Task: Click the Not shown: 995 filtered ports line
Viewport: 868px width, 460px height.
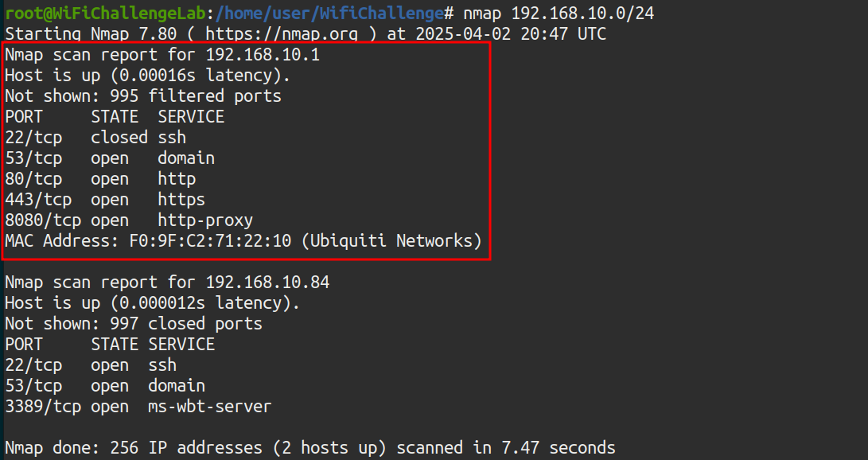Action: (143, 96)
